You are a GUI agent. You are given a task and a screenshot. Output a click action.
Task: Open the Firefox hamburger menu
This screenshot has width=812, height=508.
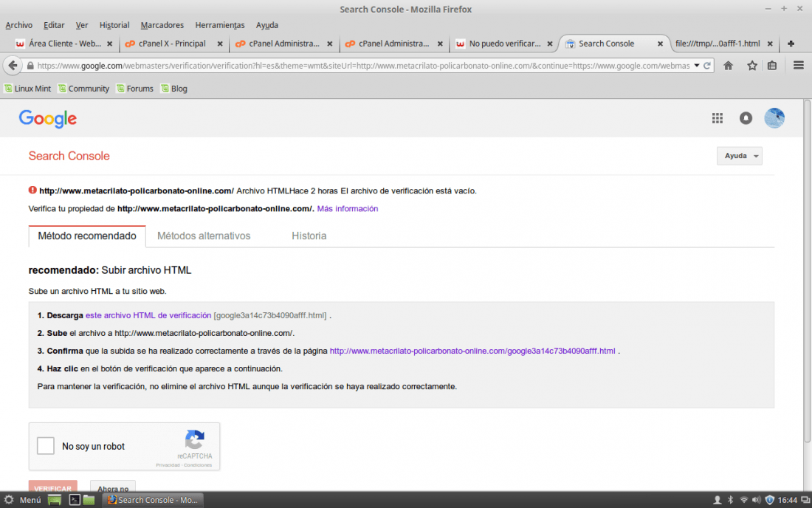(799, 65)
